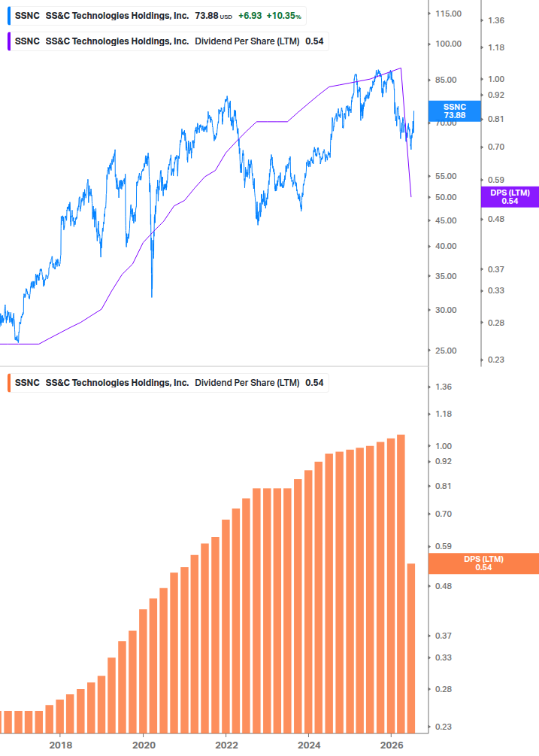The height and width of the screenshot is (756, 539).
Task: Click the 1.36 label on lower chart axis
Action: (444, 387)
